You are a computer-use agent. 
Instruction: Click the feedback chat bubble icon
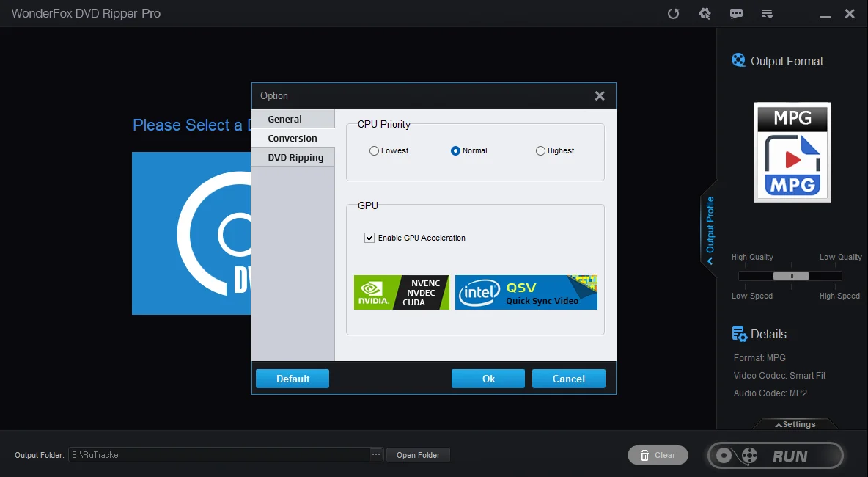[x=736, y=14]
